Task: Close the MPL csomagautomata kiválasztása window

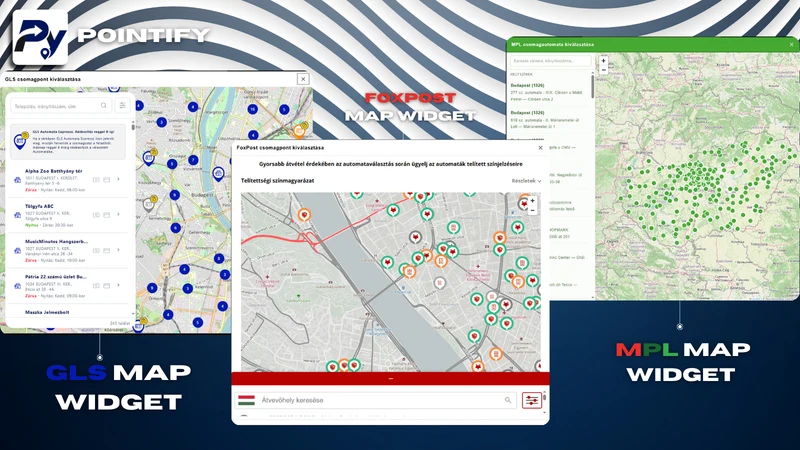Action: pyautogui.click(x=791, y=44)
